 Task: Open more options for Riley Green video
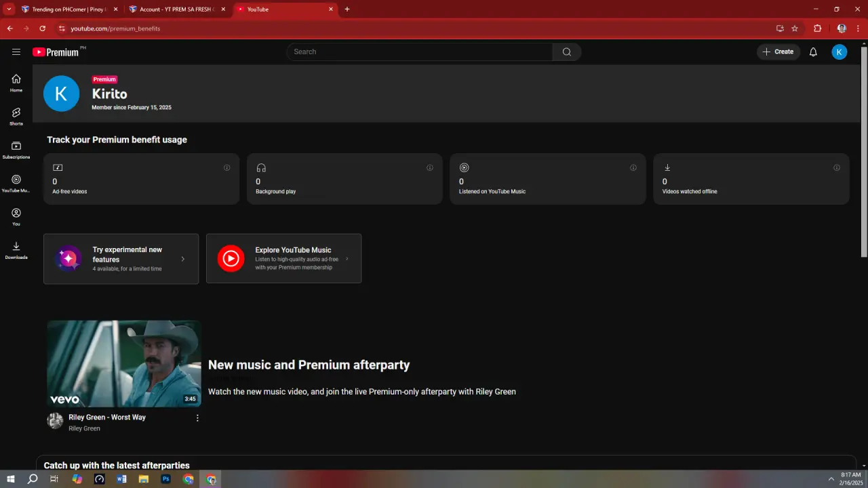coord(197,418)
